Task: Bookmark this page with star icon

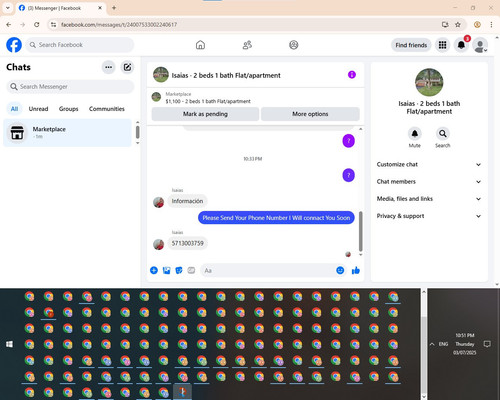Action: 458,24
